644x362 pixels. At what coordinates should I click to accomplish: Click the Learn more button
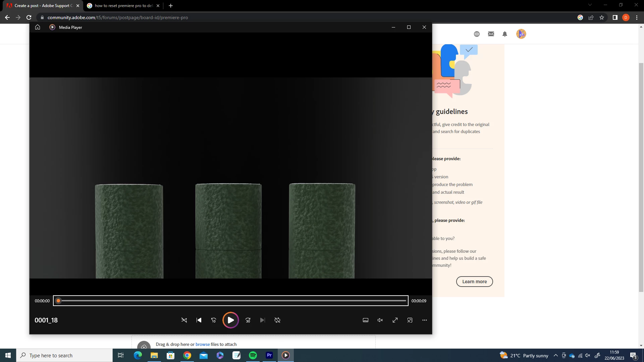pos(474,282)
